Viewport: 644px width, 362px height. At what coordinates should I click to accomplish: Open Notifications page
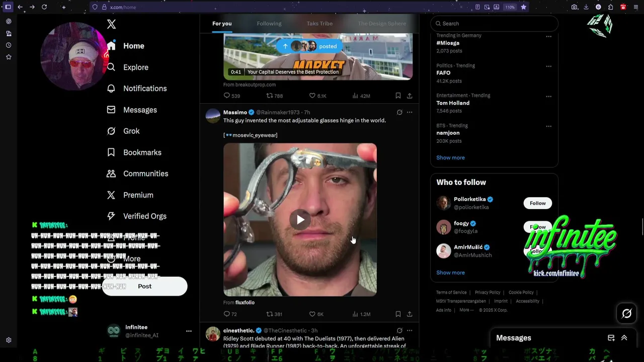click(137, 88)
